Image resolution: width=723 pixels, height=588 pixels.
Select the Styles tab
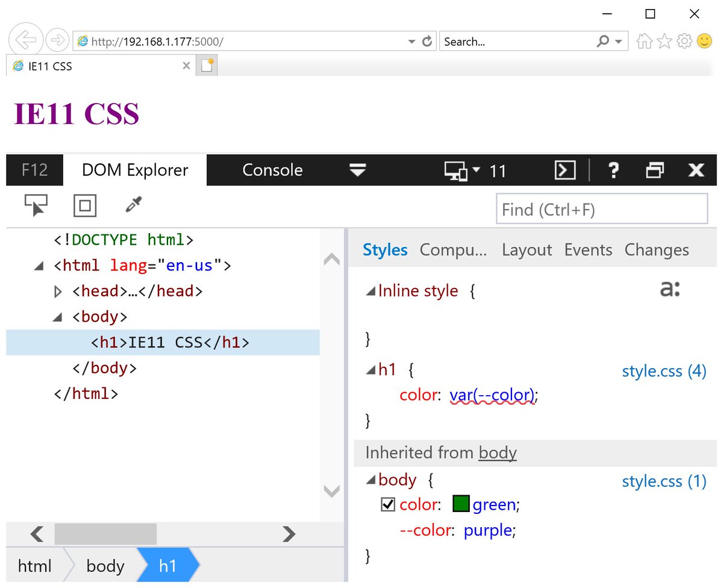pos(385,250)
